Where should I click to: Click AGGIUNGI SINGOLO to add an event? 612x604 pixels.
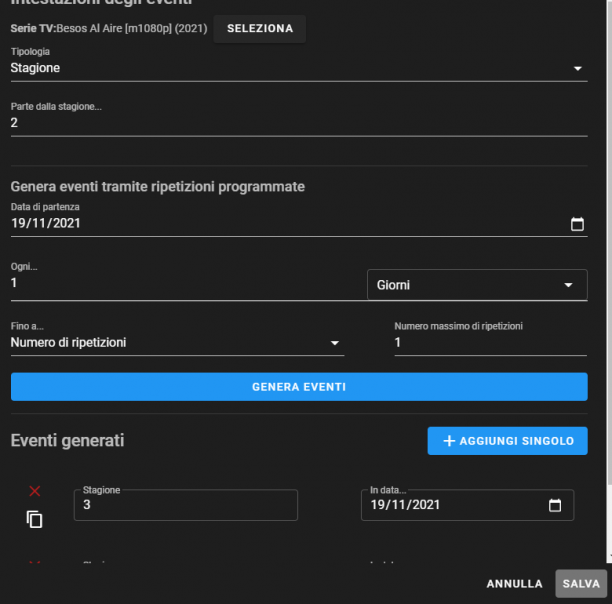[x=507, y=441]
